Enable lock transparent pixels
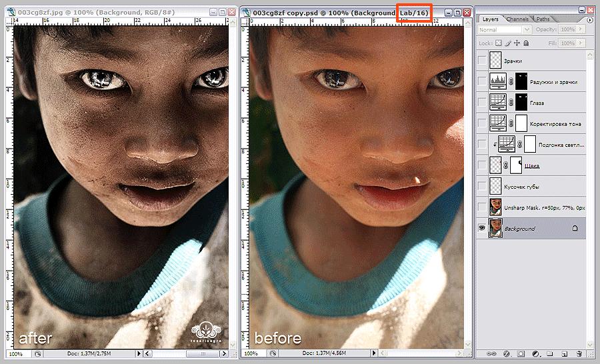This screenshot has width=600, height=364. [x=498, y=43]
